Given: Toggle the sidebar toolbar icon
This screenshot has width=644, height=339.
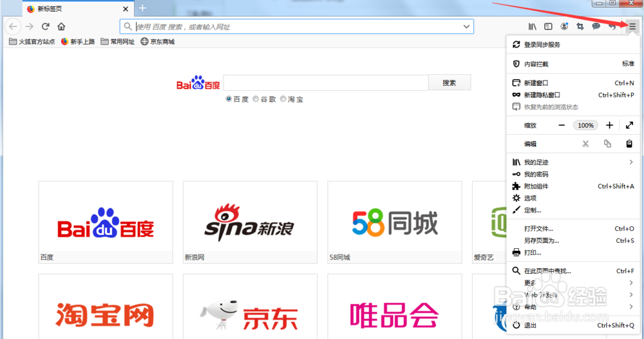Looking at the screenshot, I should pyautogui.click(x=548, y=26).
